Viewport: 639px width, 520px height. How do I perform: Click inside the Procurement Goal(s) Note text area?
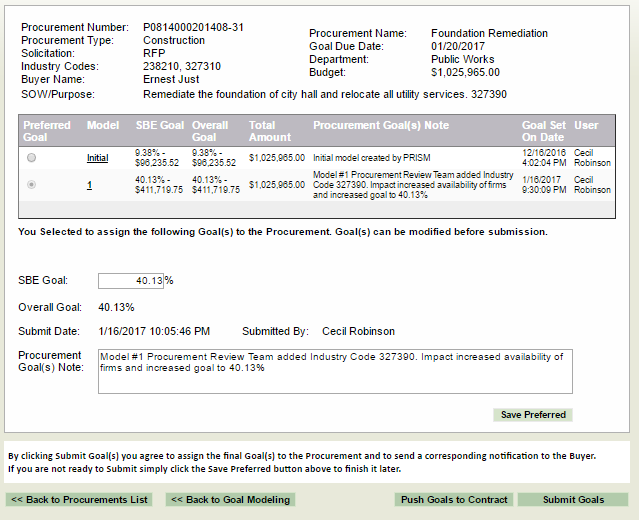click(x=334, y=371)
